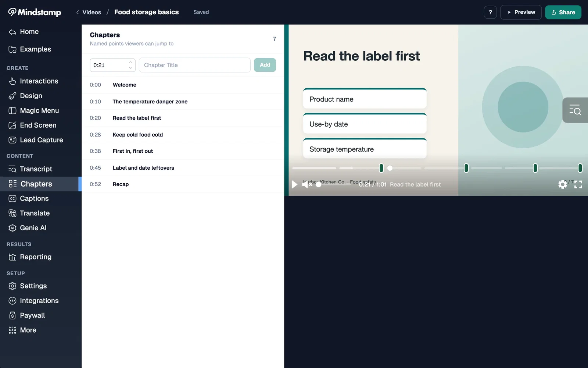Image resolution: width=588 pixels, height=368 pixels.
Task: Select the Recap chapter row
Action: tap(183, 184)
